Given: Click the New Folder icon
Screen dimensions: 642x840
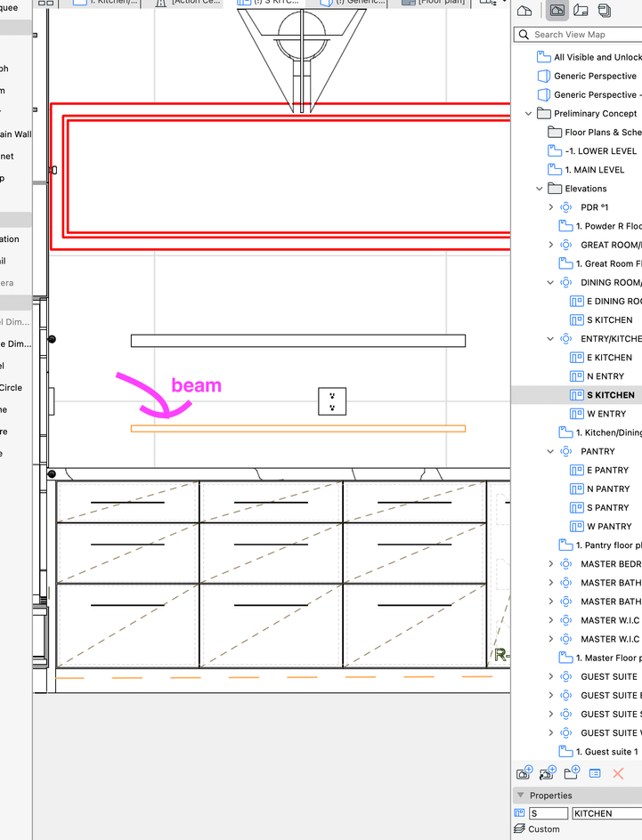Looking at the screenshot, I should (572, 773).
